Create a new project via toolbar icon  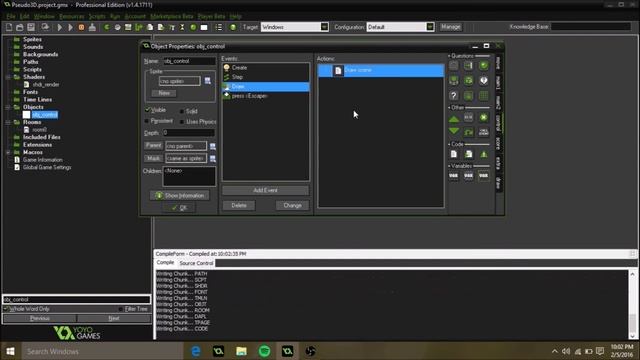tap(9, 27)
